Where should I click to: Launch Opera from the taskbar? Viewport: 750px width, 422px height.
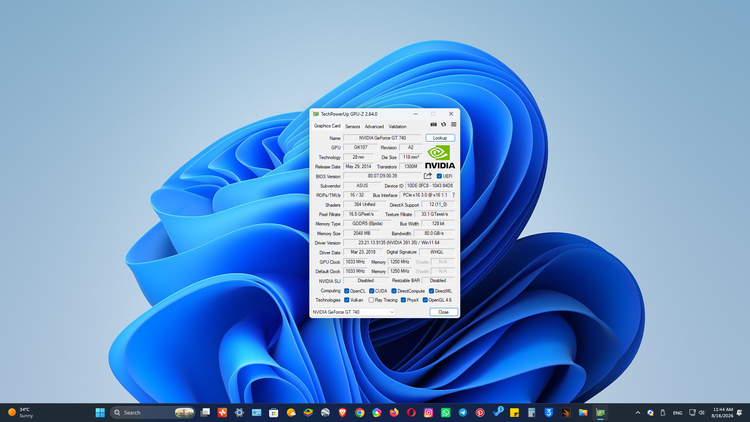coord(411,412)
